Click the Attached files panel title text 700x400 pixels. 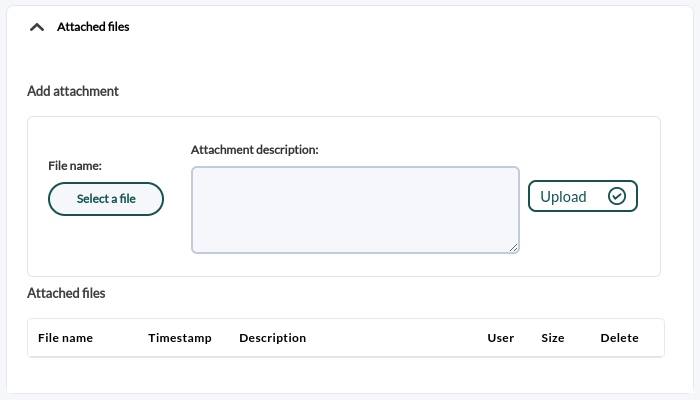pyautogui.click(x=93, y=27)
